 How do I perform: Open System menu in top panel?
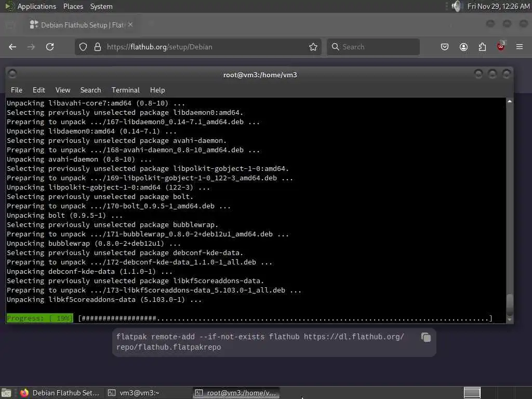(x=101, y=6)
